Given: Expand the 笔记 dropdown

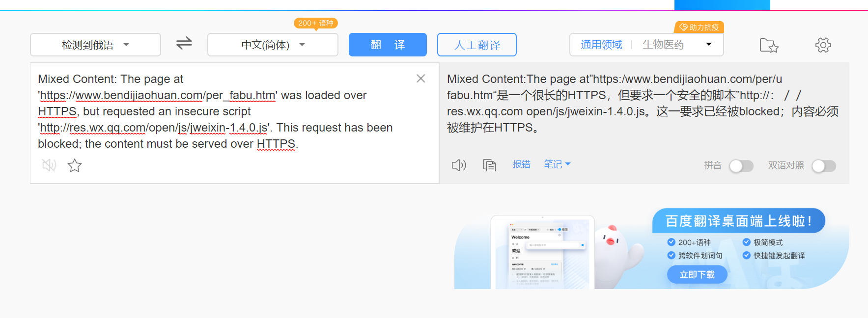Looking at the screenshot, I should click(557, 164).
